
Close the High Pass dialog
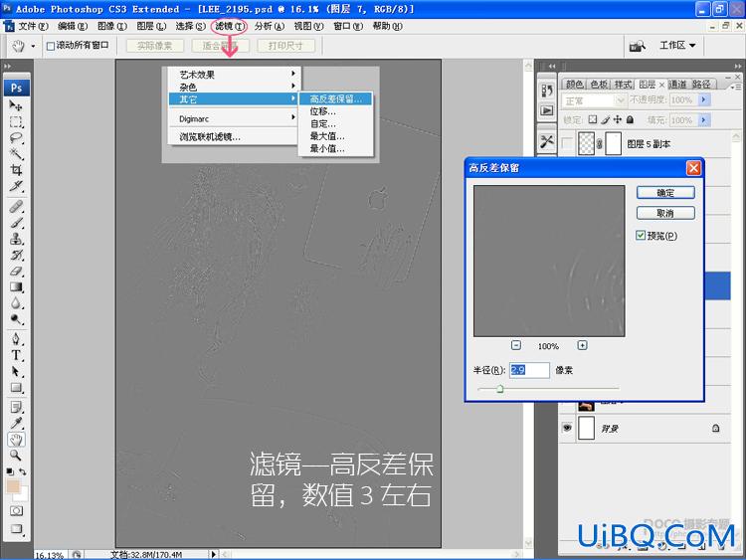click(x=693, y=168)
